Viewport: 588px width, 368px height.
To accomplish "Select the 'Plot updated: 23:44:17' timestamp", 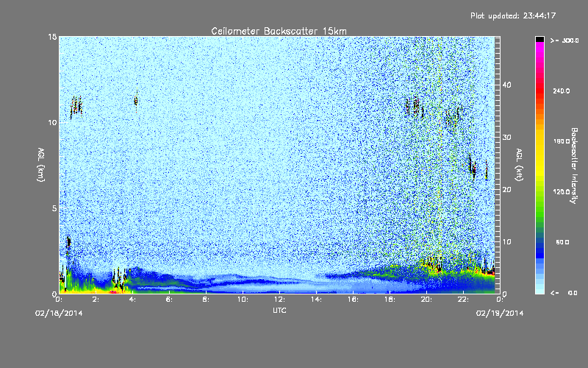I will [x=513, y=15].
